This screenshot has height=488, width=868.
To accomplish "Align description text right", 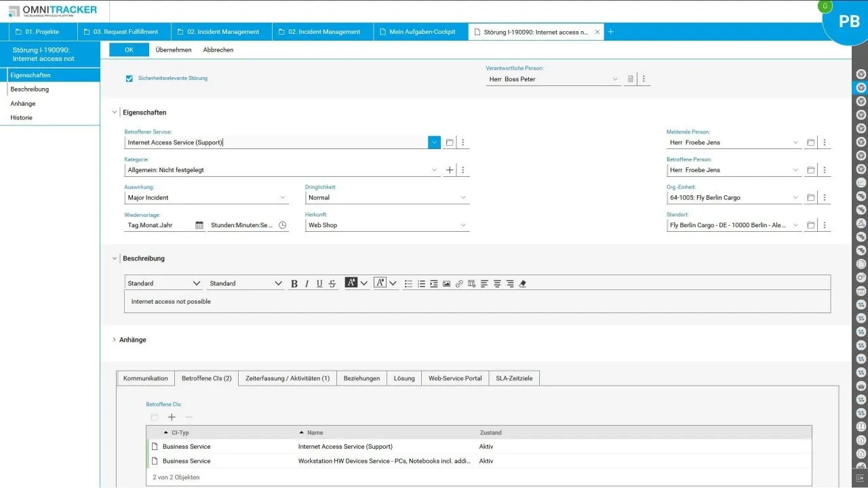I will tap(510, 283).
